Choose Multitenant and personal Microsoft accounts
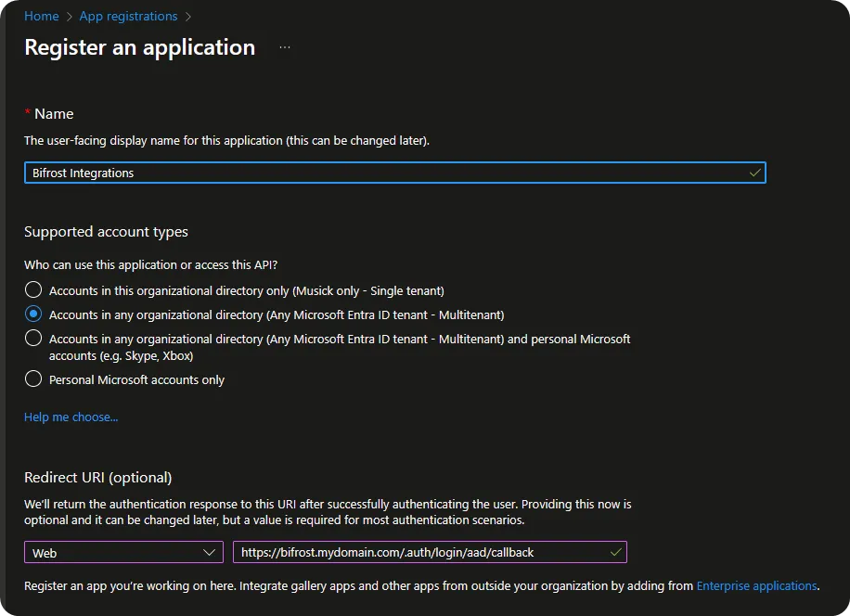 33,339
